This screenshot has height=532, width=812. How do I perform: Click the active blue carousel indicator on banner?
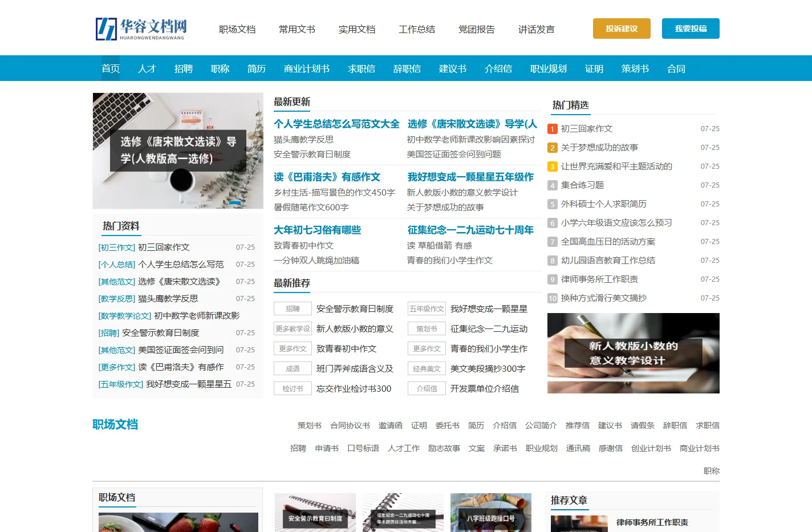235,202
